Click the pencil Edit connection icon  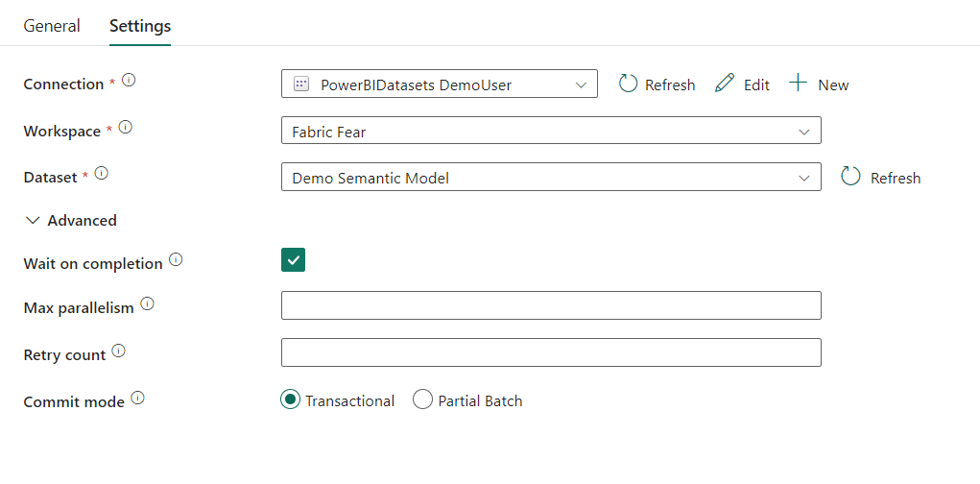click(726, 84)
